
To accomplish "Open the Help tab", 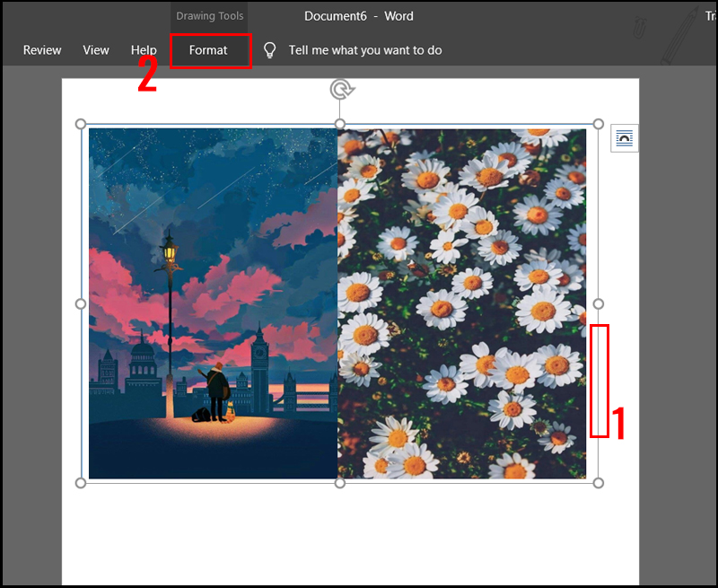I will [x=143, y=50].
